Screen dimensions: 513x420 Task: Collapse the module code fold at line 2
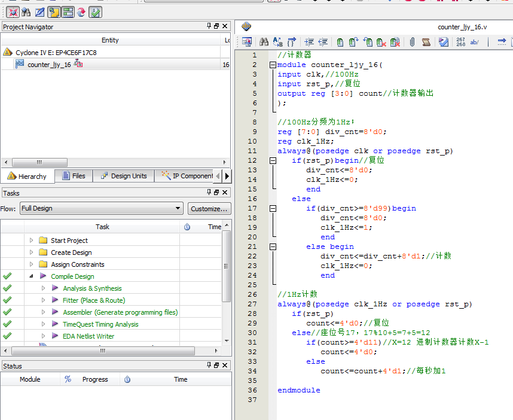(273, 65)
